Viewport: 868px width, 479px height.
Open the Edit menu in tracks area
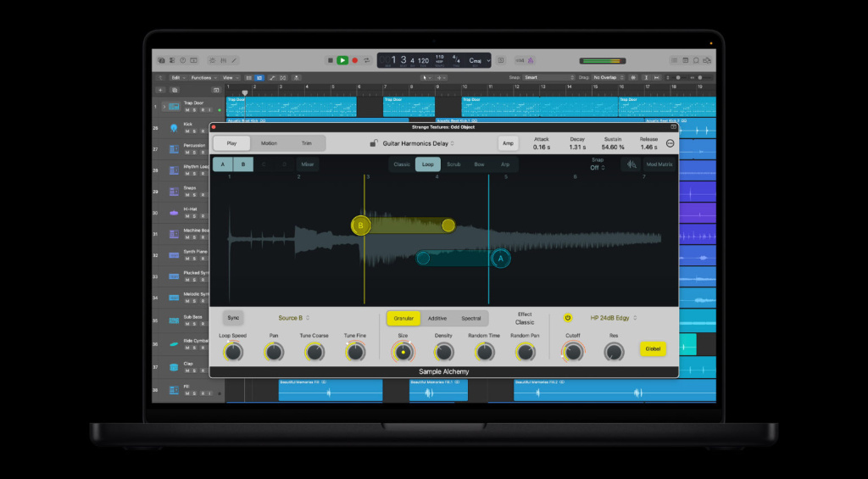178,78
